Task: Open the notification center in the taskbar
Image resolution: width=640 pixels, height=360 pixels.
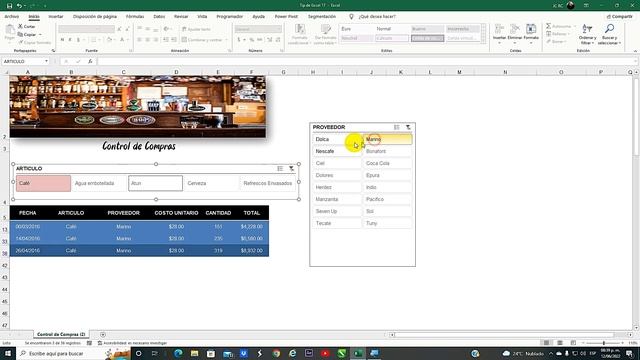Action: coord(630,353)
